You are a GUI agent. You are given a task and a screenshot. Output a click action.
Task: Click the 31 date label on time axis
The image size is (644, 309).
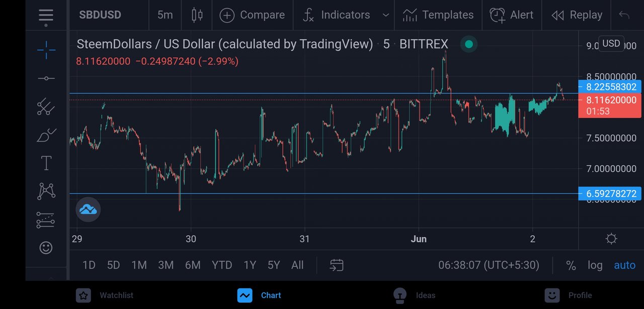coord(304,239)
